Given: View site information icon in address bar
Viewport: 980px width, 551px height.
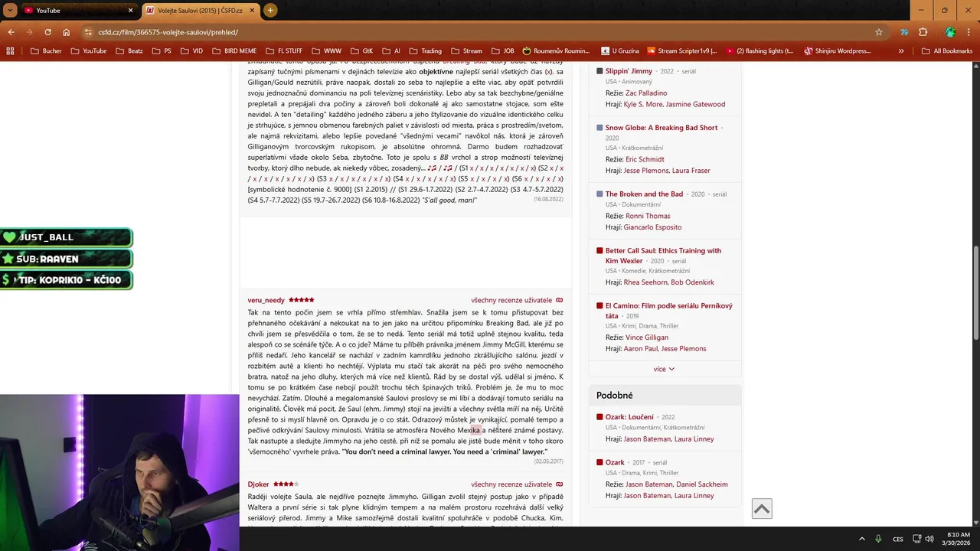Looking at the screenshot, I should click(x=88, y=32).
